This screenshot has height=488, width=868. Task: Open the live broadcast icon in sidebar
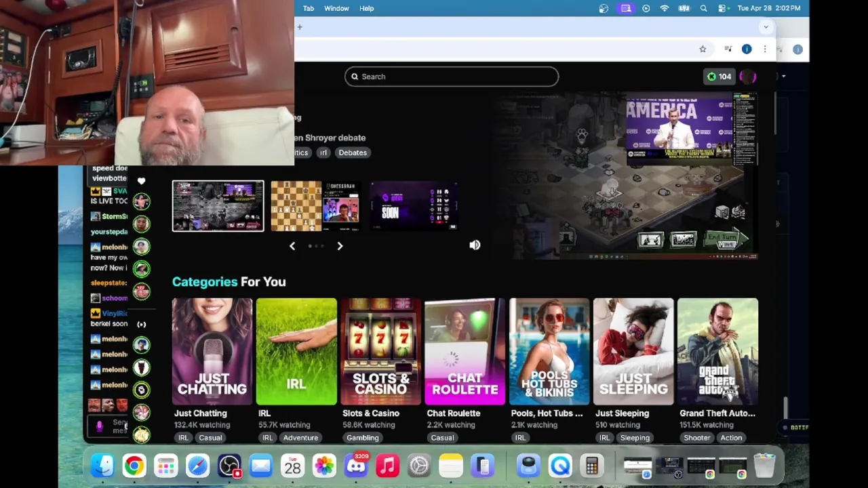141,324
